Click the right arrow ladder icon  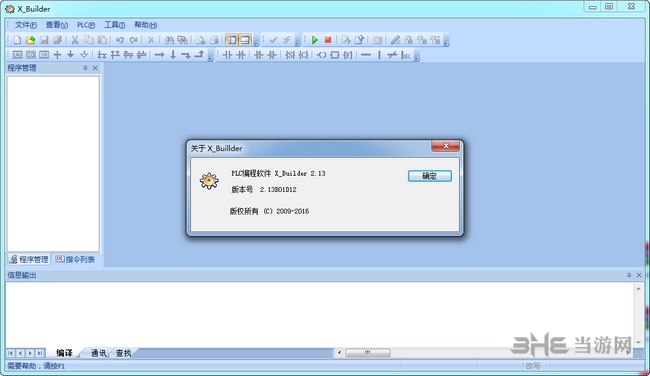159,55
